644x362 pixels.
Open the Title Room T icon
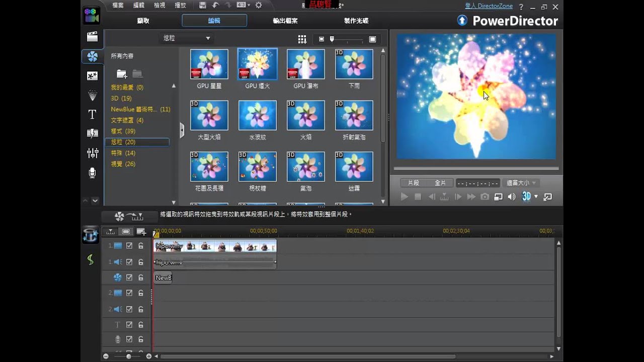(x=92, y=115)
